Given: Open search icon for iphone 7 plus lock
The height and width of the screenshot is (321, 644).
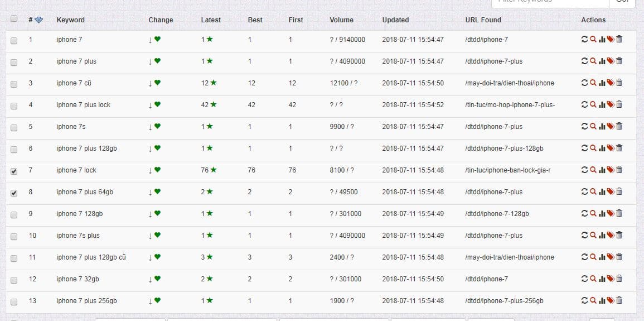Looking at the screenshot, I should 593,104.
